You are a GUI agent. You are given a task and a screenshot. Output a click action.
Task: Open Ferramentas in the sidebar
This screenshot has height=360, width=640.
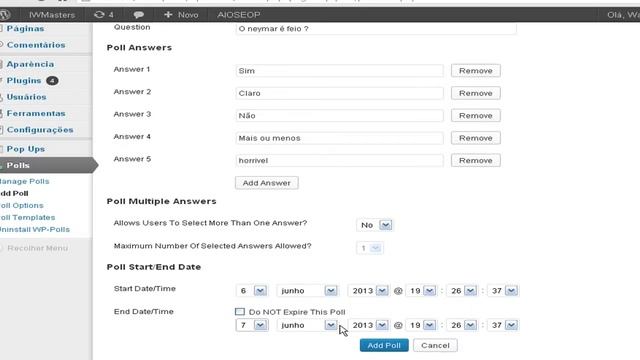coord(36,113)
